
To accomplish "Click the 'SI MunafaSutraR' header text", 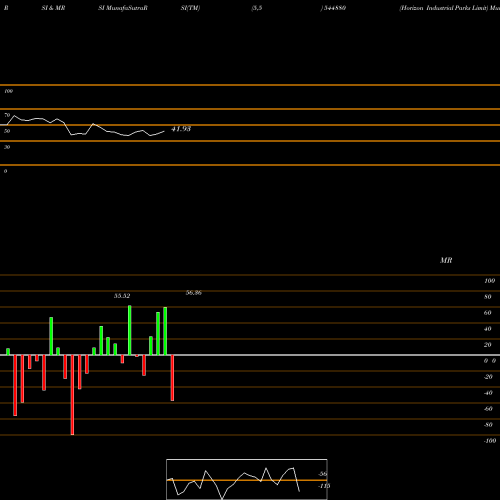I will 123,8.
